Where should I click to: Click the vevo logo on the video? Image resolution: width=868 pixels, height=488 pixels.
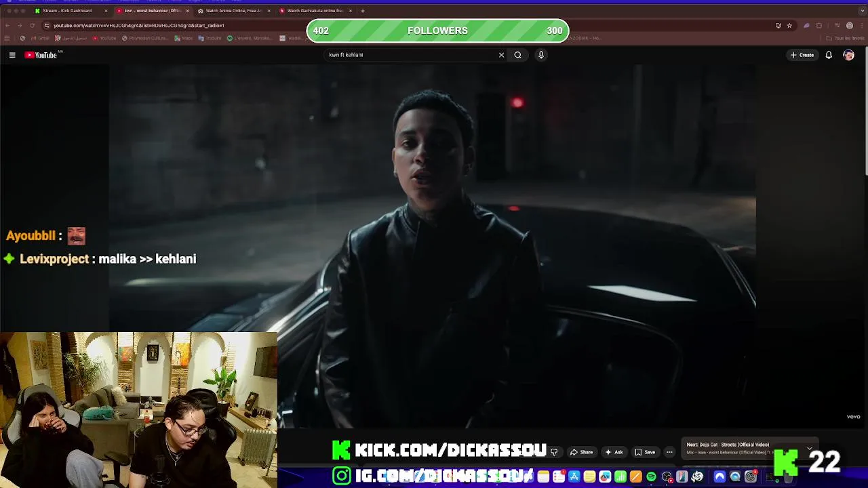coord(853,417)
